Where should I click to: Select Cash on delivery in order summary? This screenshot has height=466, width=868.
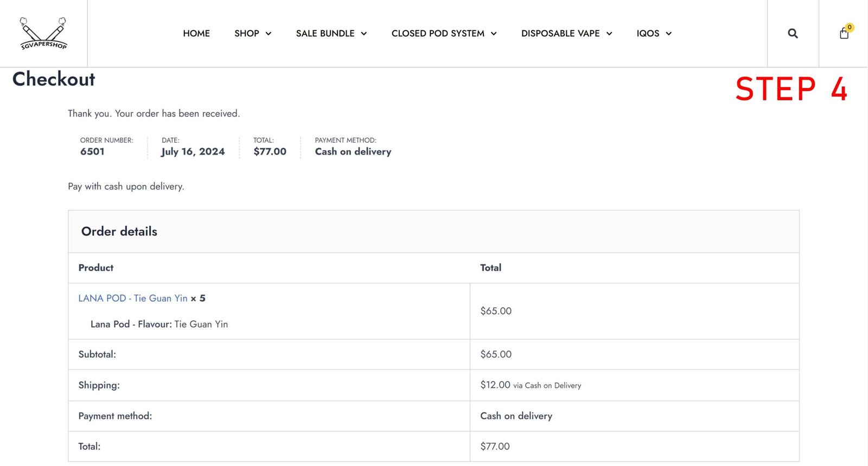tap(353, 152)
